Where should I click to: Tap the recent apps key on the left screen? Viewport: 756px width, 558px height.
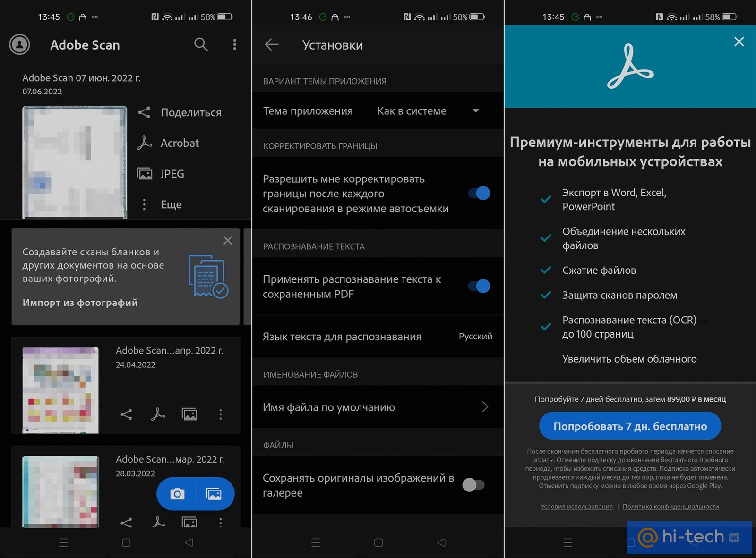click(x=63, y=543)
